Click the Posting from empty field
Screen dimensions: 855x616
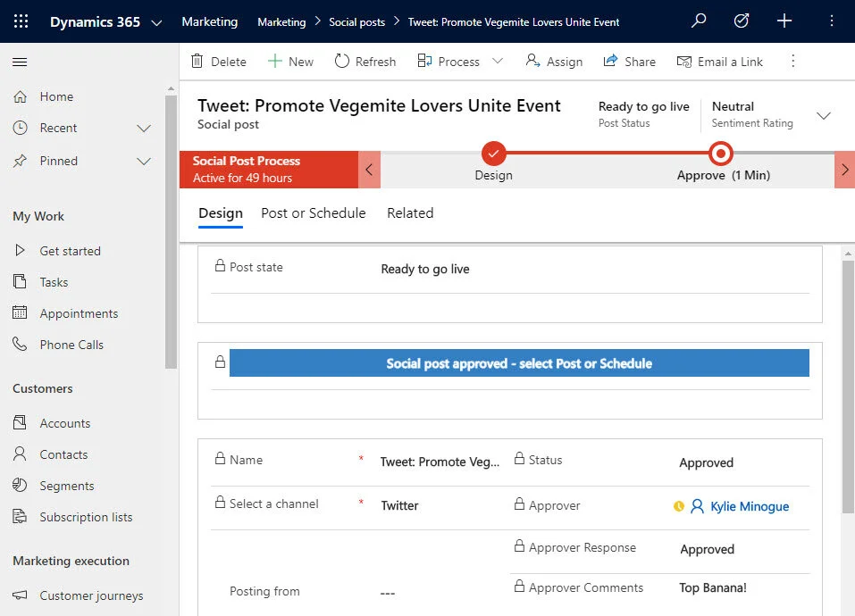388,593
